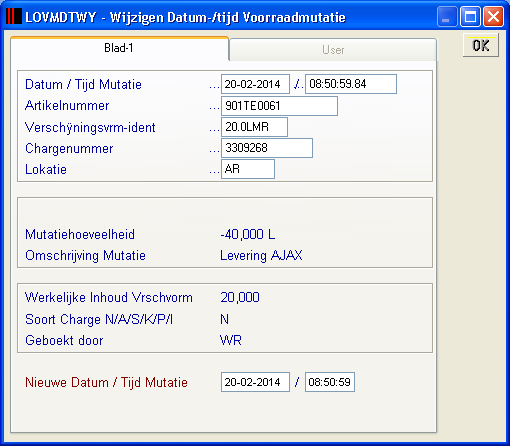Screen dimensions: 510x446
Task: Confirm with the OK button
Action: coord(481,45)
